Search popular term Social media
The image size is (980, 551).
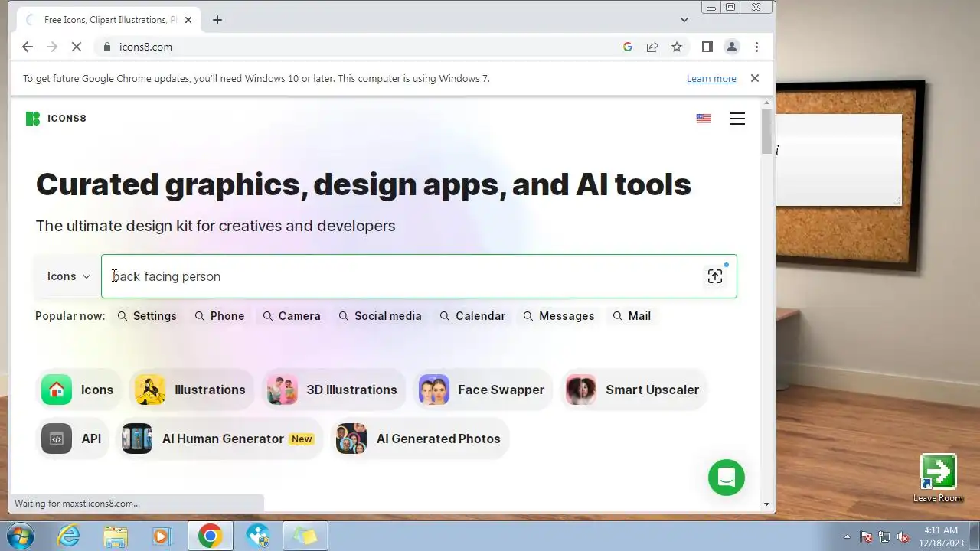click(x=381, y=316)
